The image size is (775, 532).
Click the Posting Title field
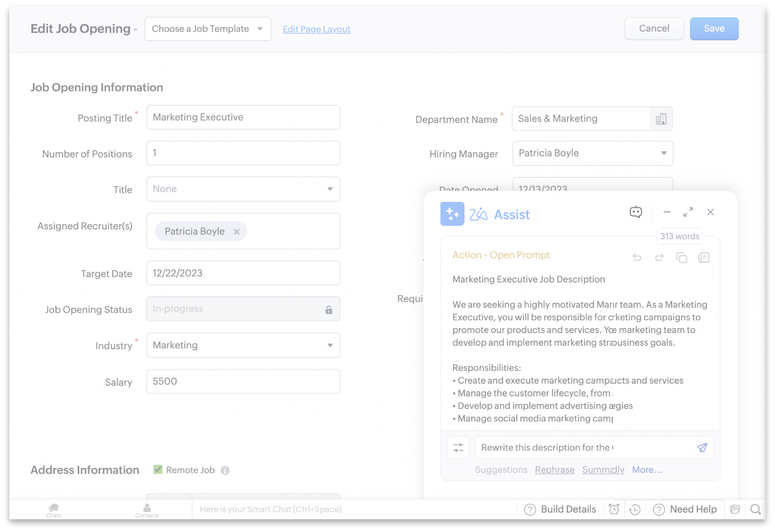click(x=243, y=117)
